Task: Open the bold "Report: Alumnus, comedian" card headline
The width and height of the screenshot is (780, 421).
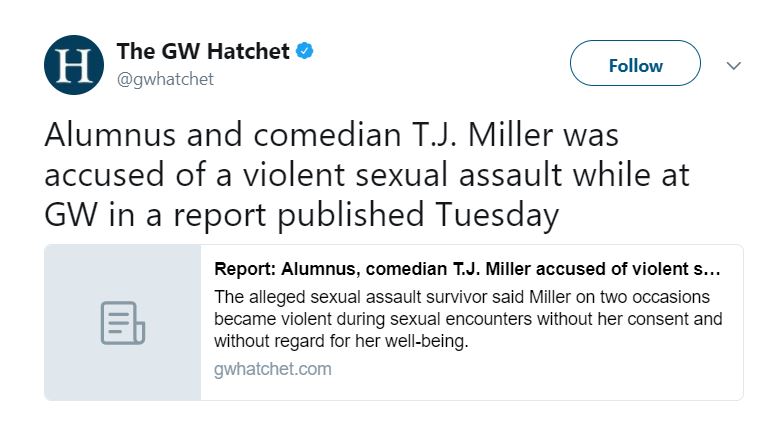Action: pyautogui.click(x=466, y=270)
